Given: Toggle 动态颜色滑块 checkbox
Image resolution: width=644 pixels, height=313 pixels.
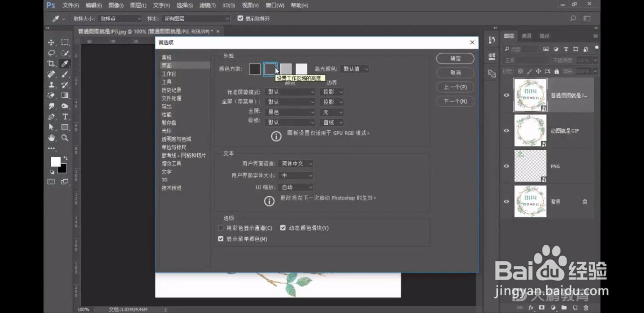Looking at the screenshot, I should pyautogui.click(x=283, y=228).
